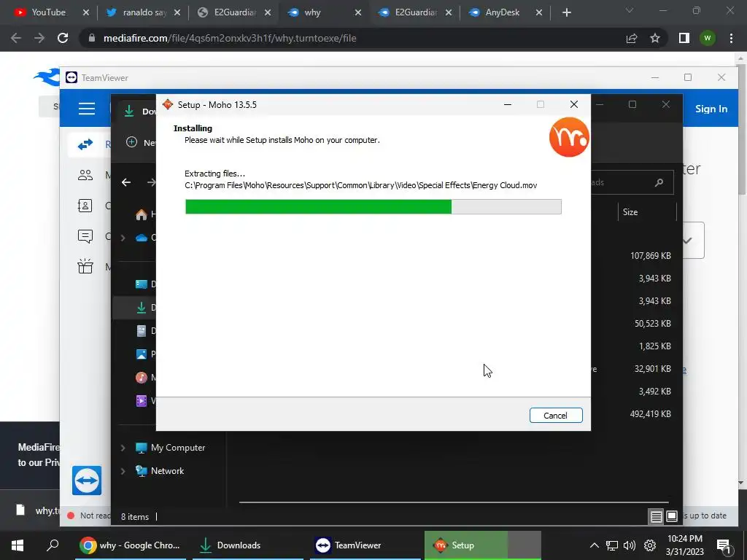The width and height of the screenshot is (747, 560).
Task: Select the 107,869 KB file row
Action: click(x=650, y=256)
